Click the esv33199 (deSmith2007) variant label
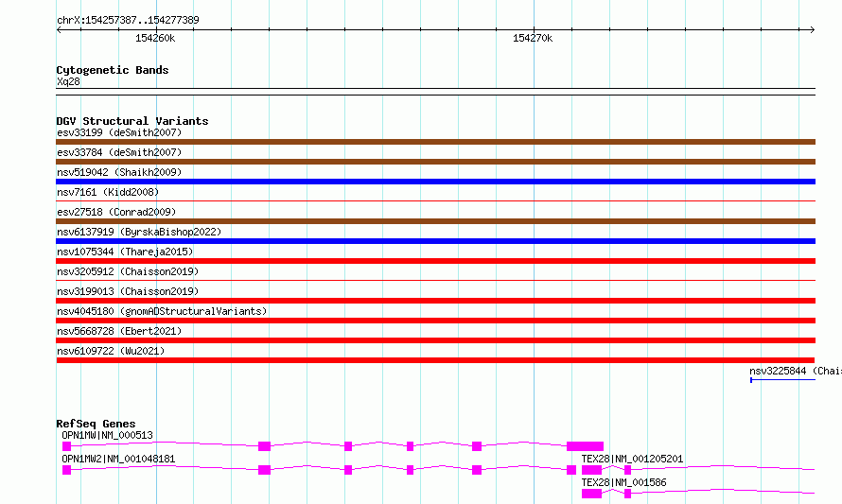842x504 pixels. point(119,132)
